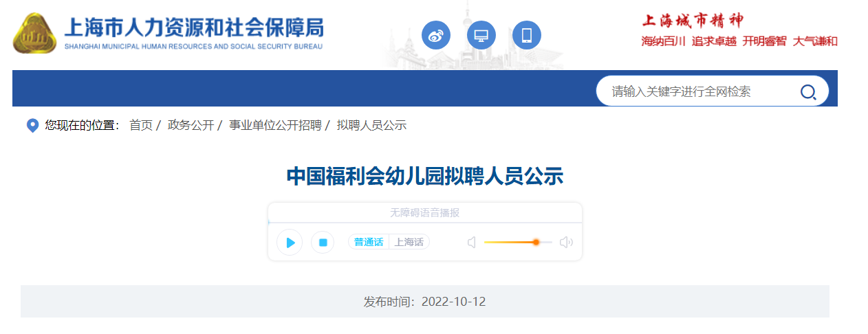Click the 大气谦和 slogan text
Image resolution: width=868 pixels, height=334 pixels.
[815, 41]
